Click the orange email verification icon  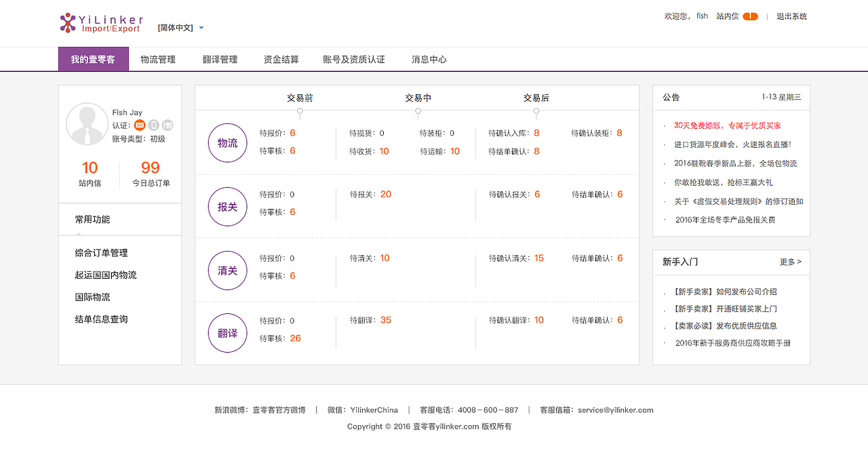(139, 125)
